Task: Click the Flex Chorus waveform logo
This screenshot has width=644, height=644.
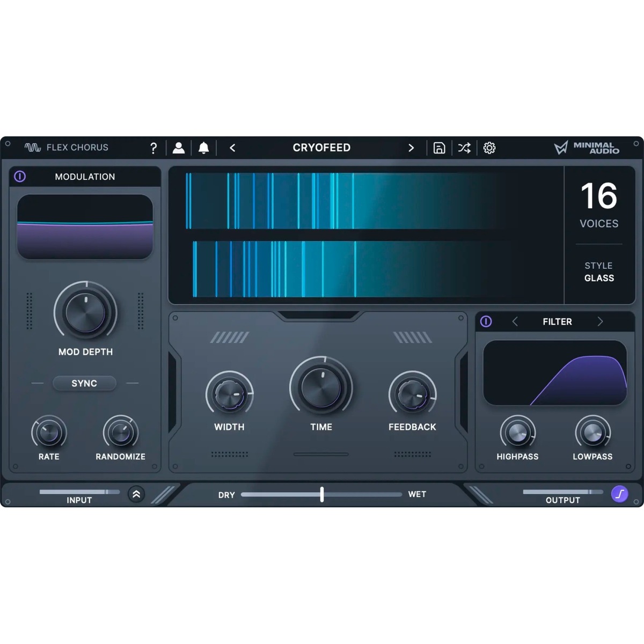Action: tap(33, 148)
